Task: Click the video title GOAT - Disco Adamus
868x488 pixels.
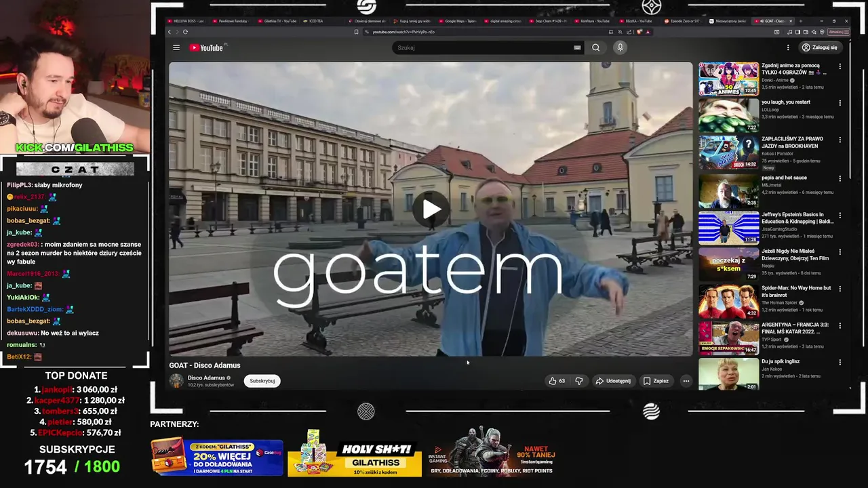Action: (205, 365)
